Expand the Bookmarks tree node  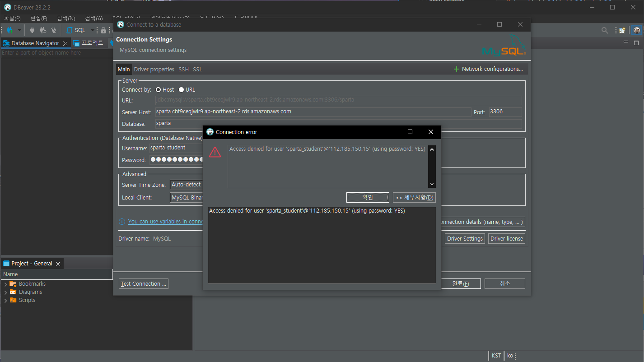pyautogui.click(x=5, y=284)
